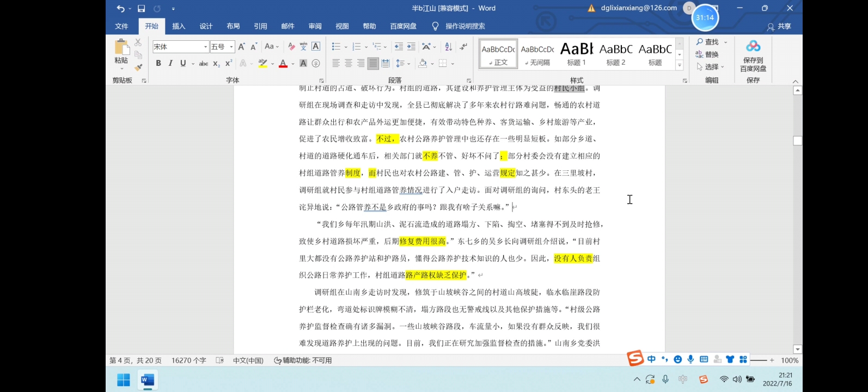The height and width of the screenshot is (392, 868).
Task: Toggle justify alignment button
Action: pyautogui.click(x=373, y=64)
